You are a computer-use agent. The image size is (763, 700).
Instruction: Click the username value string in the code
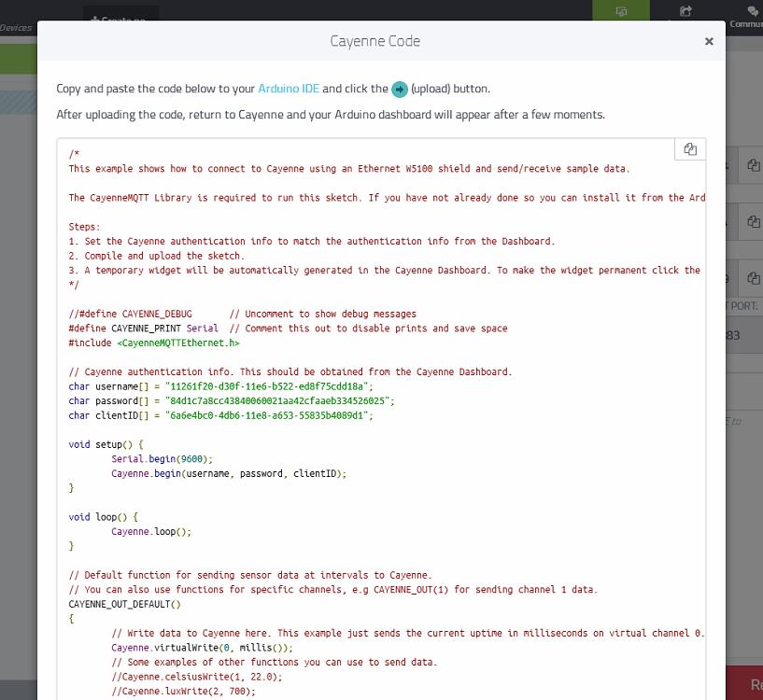point(267,386)
